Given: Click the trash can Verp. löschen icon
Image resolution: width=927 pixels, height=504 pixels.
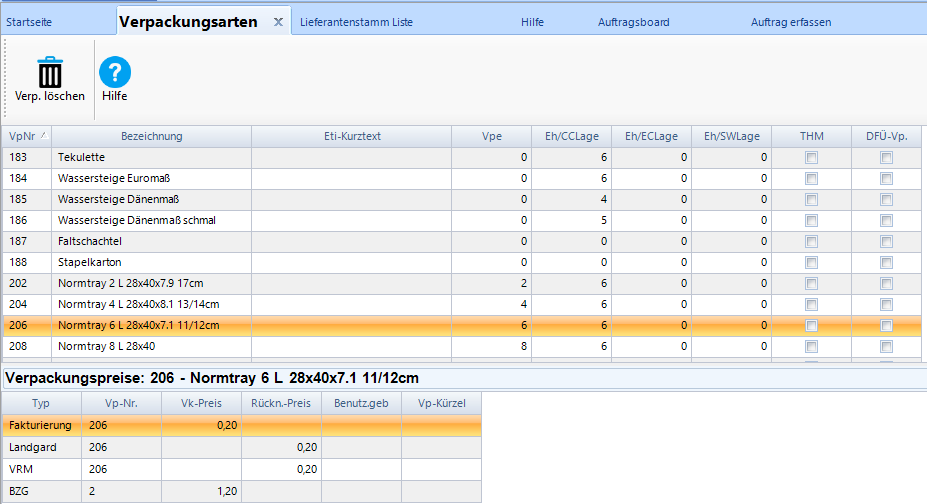Looking at the screenshot, I should pyautogui.click(x=50, y=72).
